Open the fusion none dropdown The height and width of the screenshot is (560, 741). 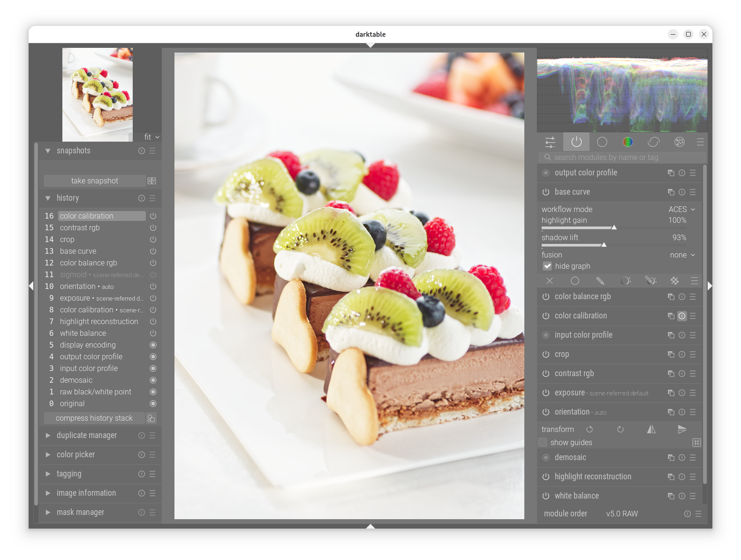coord(683,255)
